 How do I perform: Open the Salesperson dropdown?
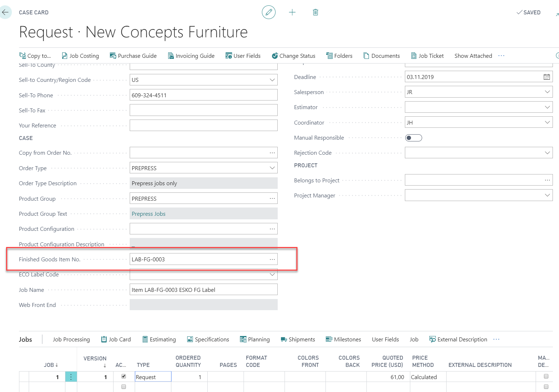(547, 92)
